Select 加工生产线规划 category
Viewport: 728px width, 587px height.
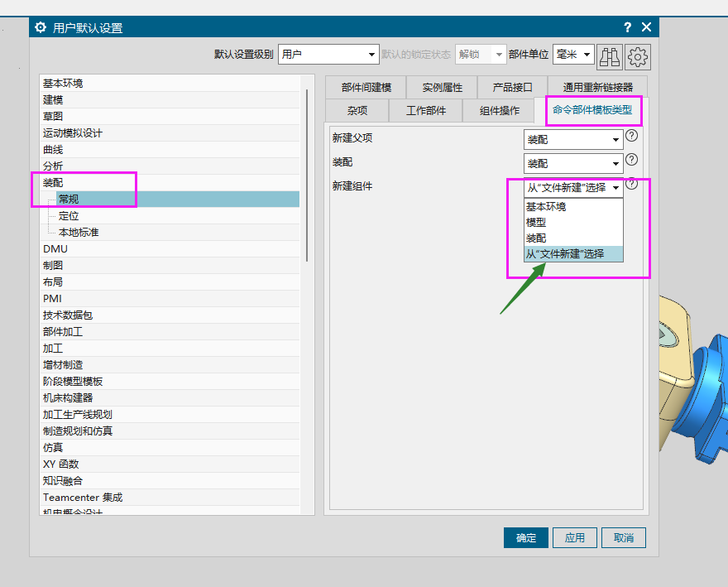(170, 415)
